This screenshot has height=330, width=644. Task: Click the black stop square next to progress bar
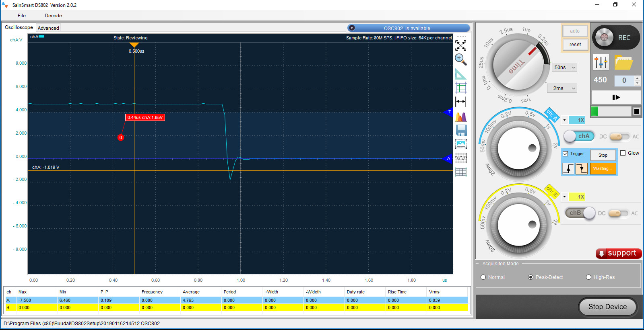pos(636,111)
